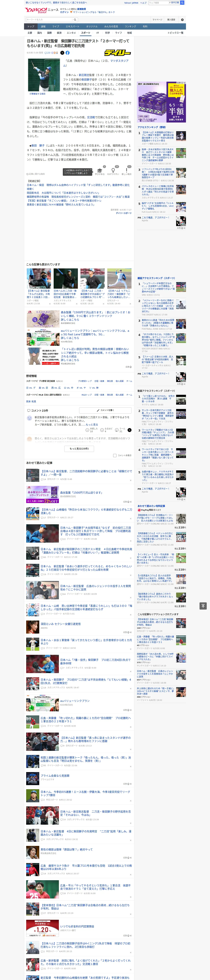210x980 pixels.
Task: Expand the first comment with もっと見る
Action: coord(92,425)
